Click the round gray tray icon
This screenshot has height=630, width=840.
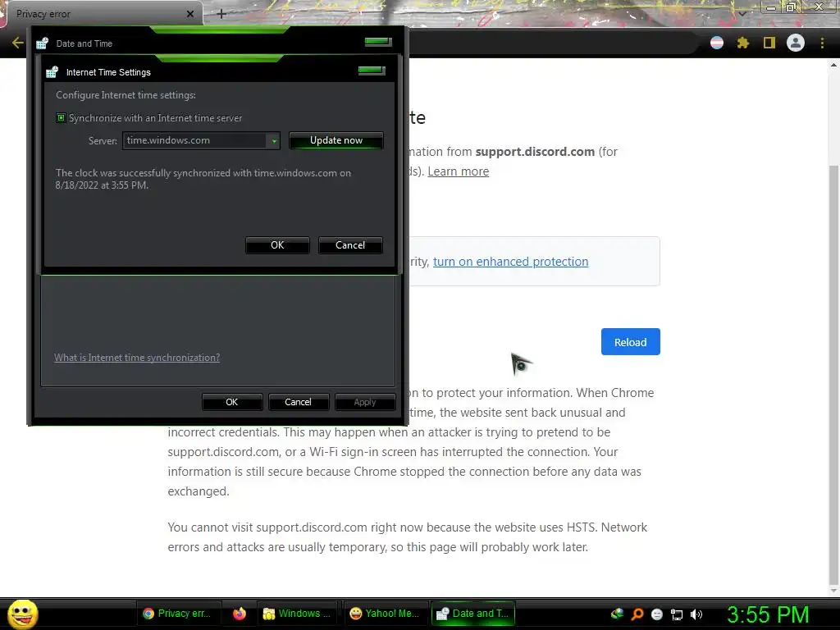pos(657,614)
